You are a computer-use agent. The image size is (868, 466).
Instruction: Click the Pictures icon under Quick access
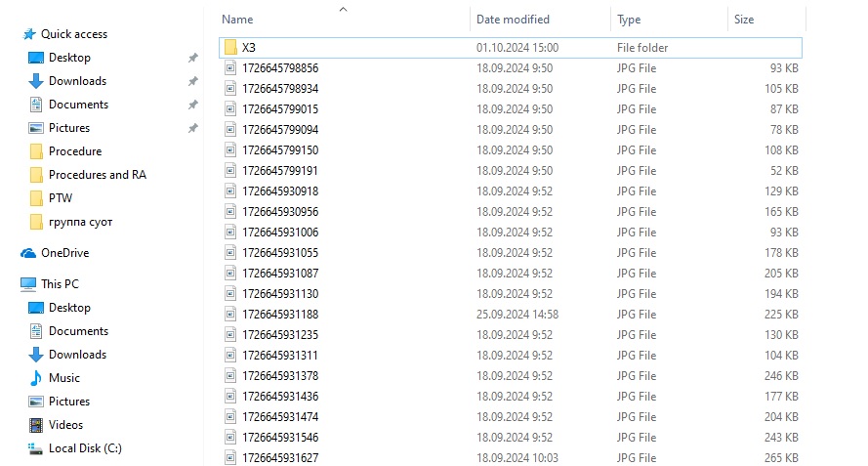[36, 128]
